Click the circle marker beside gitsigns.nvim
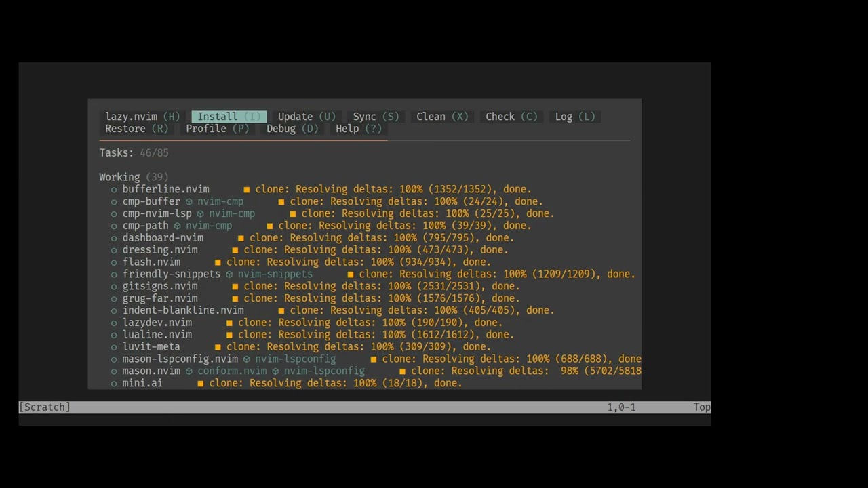The height and width of the screenshot is (488, 868). pyautogui.click(x=114, y=287)
